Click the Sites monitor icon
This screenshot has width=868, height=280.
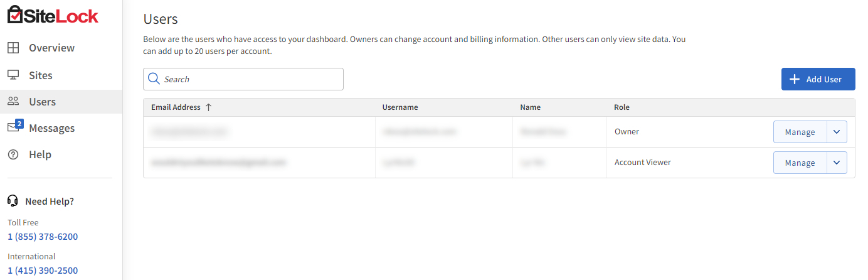13,75
